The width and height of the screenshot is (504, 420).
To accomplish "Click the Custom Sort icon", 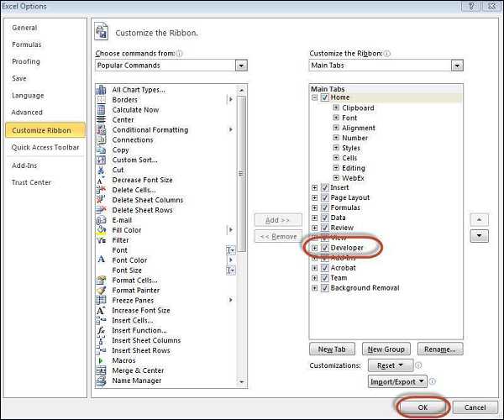I will [x=101, y=160].
